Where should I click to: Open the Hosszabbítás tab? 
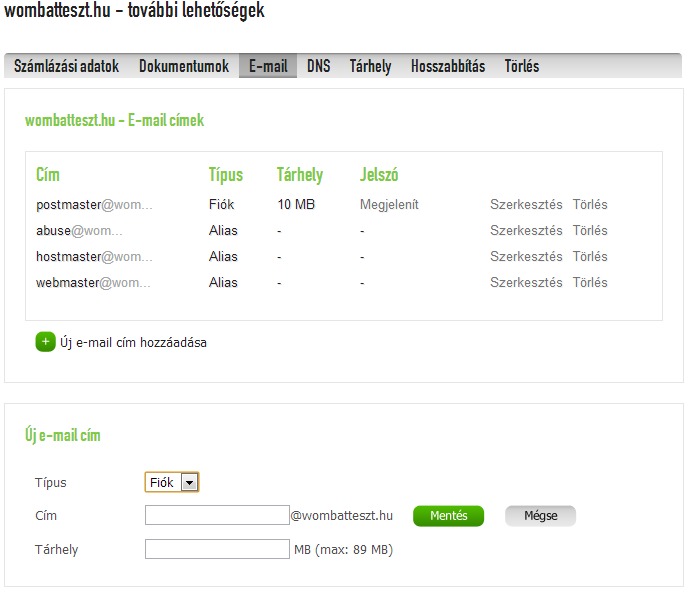click(447, 67)
